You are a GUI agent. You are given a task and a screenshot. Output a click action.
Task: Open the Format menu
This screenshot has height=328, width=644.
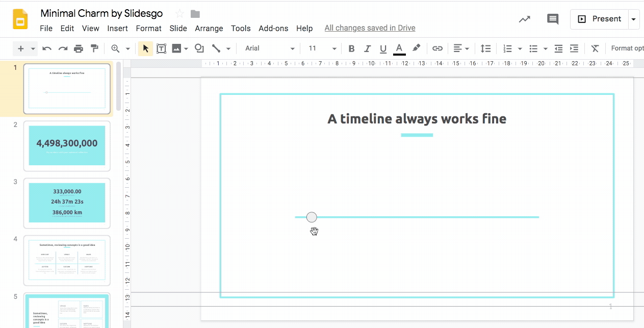click(148, 29)
